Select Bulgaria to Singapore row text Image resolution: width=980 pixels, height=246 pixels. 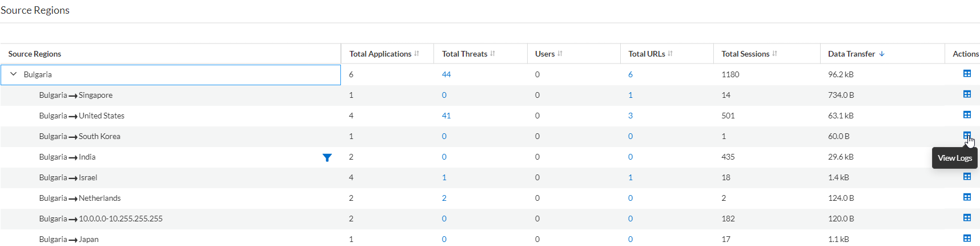76,95
